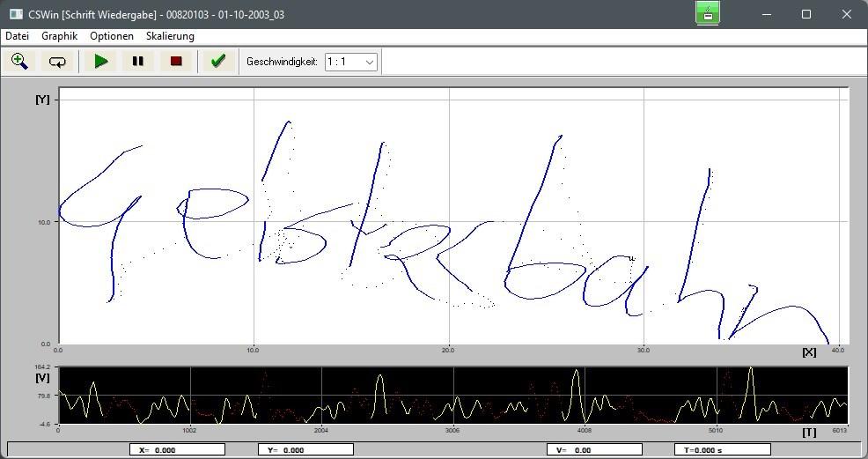Click the Y= 0.000 coordinate field
Screen dimensions: 868x459
pos(305,449)
